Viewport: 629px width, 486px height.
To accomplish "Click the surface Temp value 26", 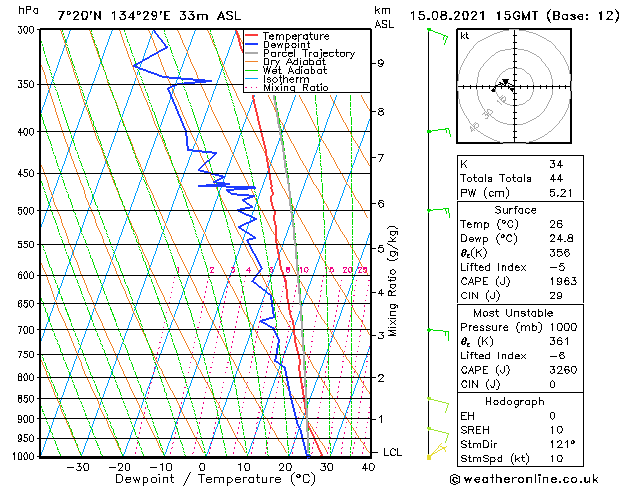I will coord(556,224).
